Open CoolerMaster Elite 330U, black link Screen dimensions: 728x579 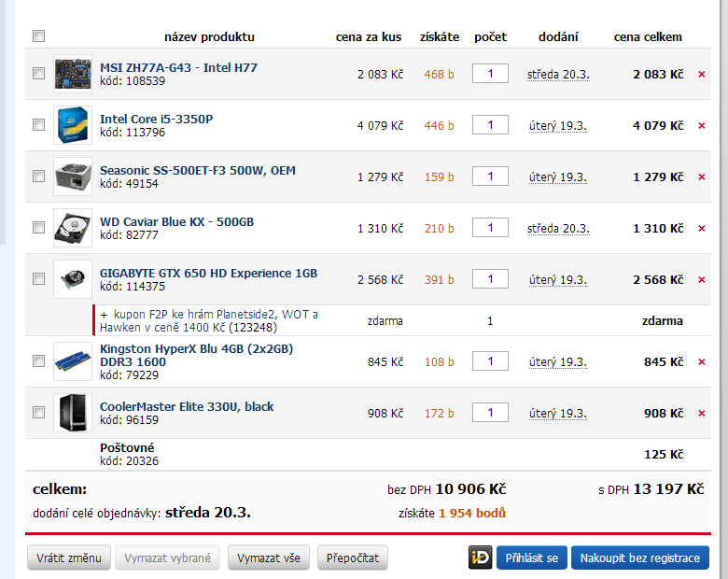(x=187, y=406)
